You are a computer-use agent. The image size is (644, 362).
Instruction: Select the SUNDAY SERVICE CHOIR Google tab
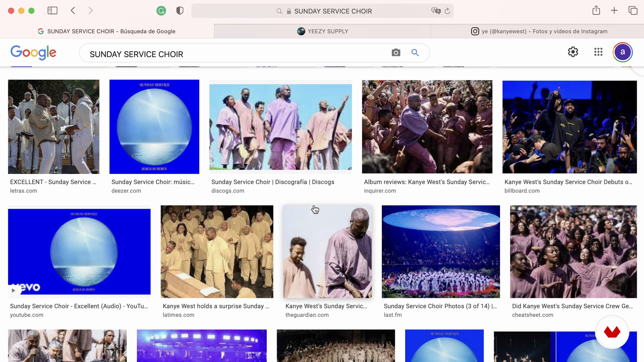[107, 31]
